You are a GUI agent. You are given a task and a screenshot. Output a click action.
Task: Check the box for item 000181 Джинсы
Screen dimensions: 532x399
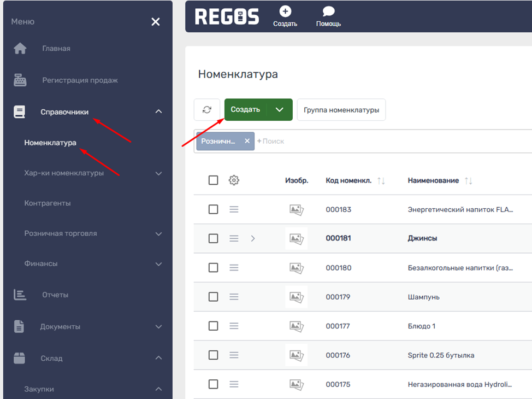(x=214, y=238)
